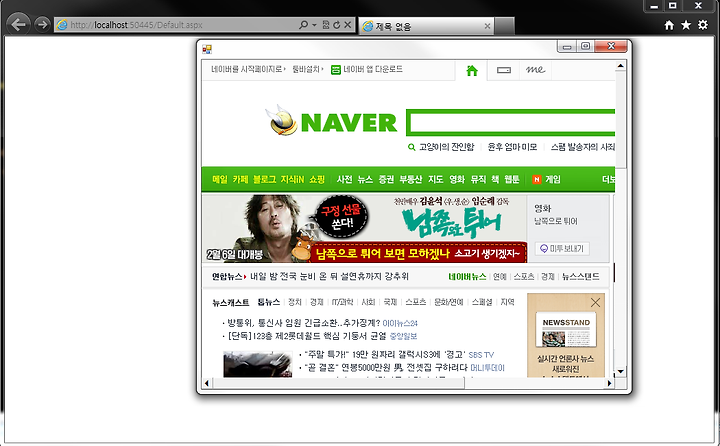Click the NEWSSTAND newspaper image
Image resolution: width=720 pixels, height=446 pixels.
coord(566,331)
